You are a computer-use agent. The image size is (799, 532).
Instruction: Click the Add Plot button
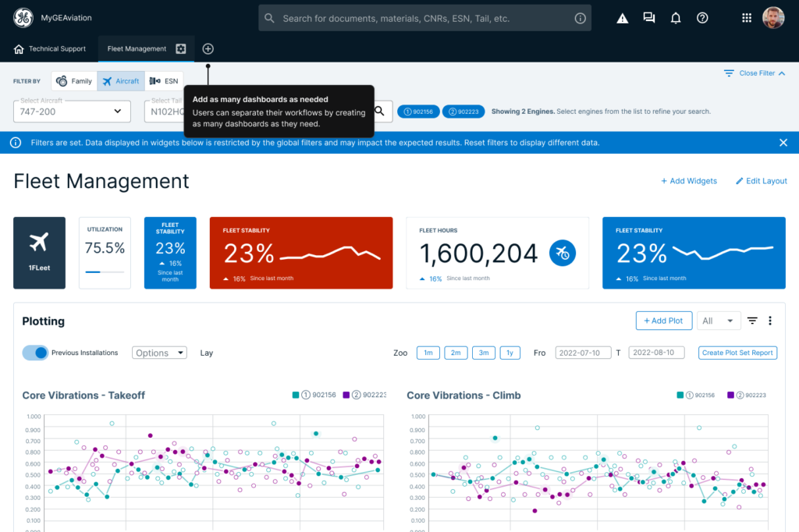663,321
